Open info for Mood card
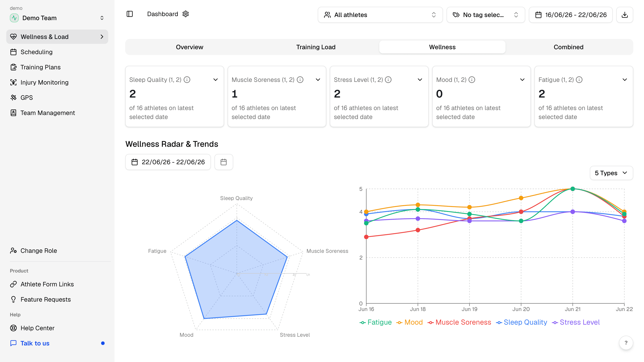This screenshot has height=362, width=644. click(x=472, y=80)
